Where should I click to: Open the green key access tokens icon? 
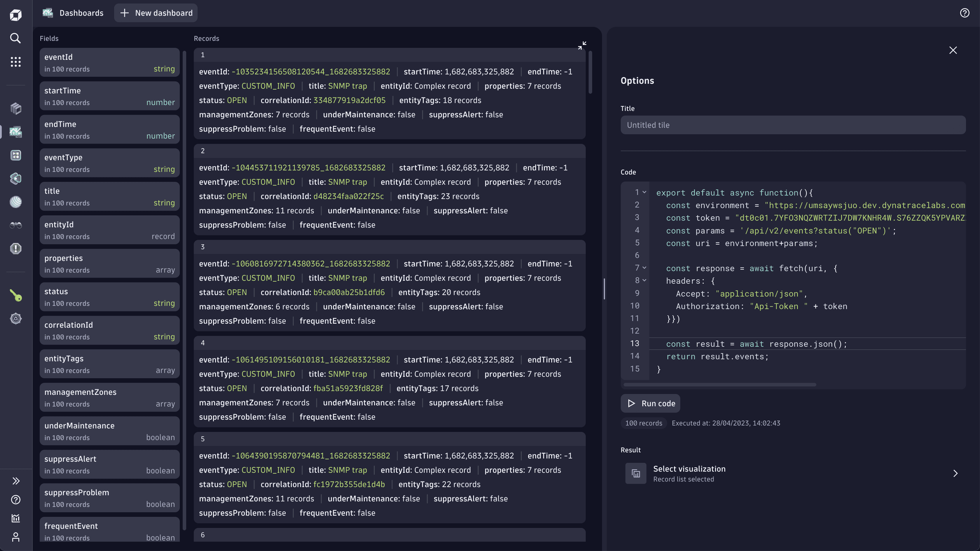(x=15, y=295)
